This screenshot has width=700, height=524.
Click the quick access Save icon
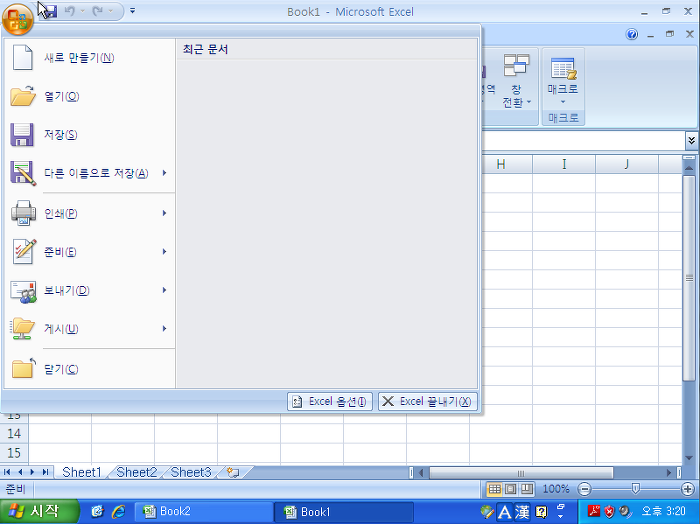pyautogui.click(x=50, y=11)
